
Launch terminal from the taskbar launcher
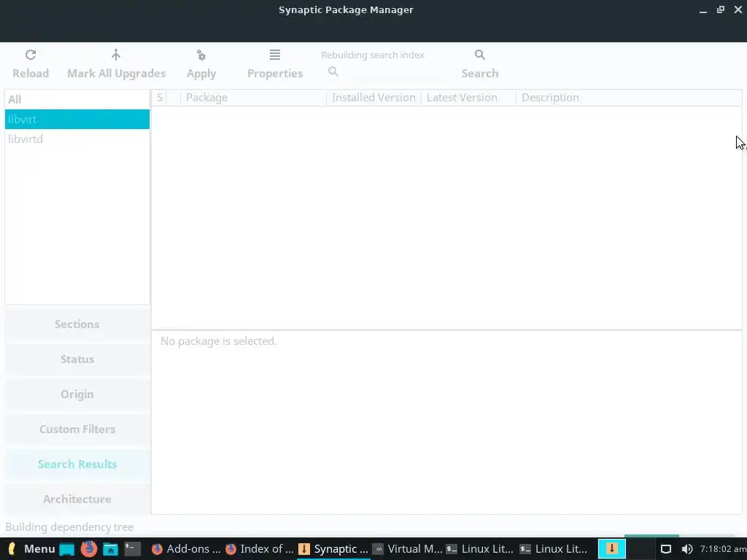pyautogui.click(x=133, y=549)
